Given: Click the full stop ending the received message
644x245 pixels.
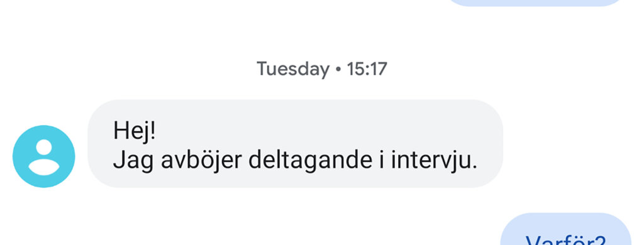Looking at the screenshot, I should pyautogui.click(x=474, y=167).
